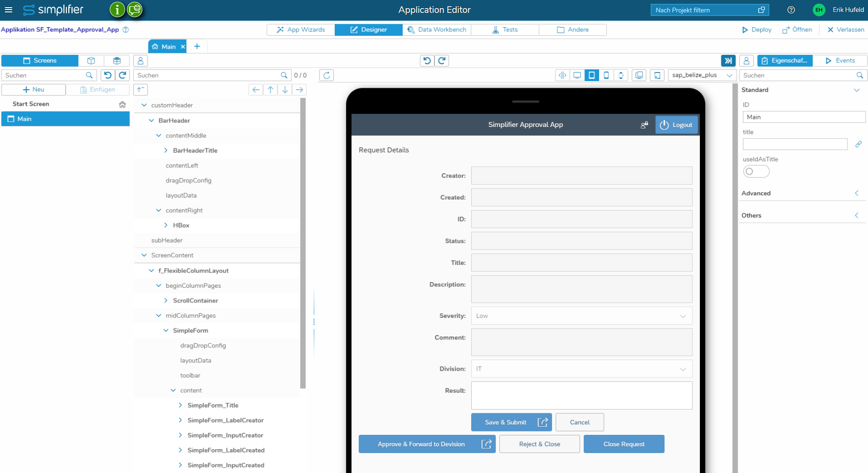The height and width of the screenshot is (473, 868).
Task: Expand the HBox tree item
Action: [166, 225]
